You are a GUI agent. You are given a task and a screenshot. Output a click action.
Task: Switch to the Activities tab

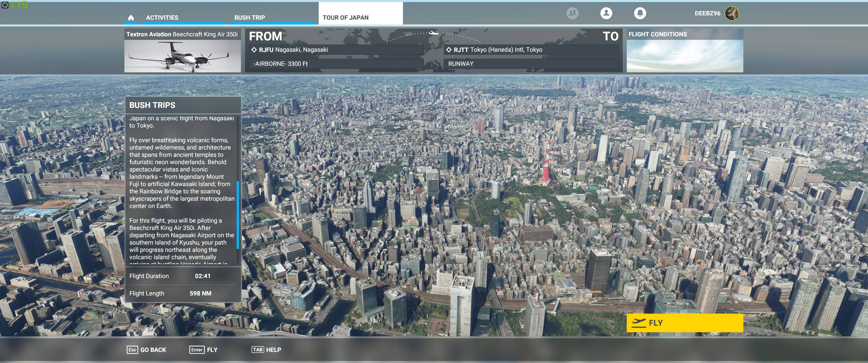pos(162,17)
